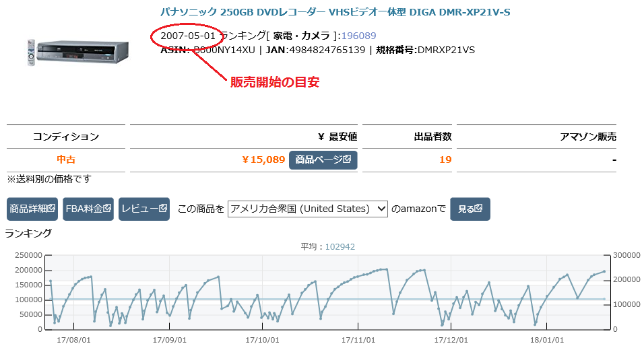Click the seller count 19
644x350 pixels.
[446, 160]
